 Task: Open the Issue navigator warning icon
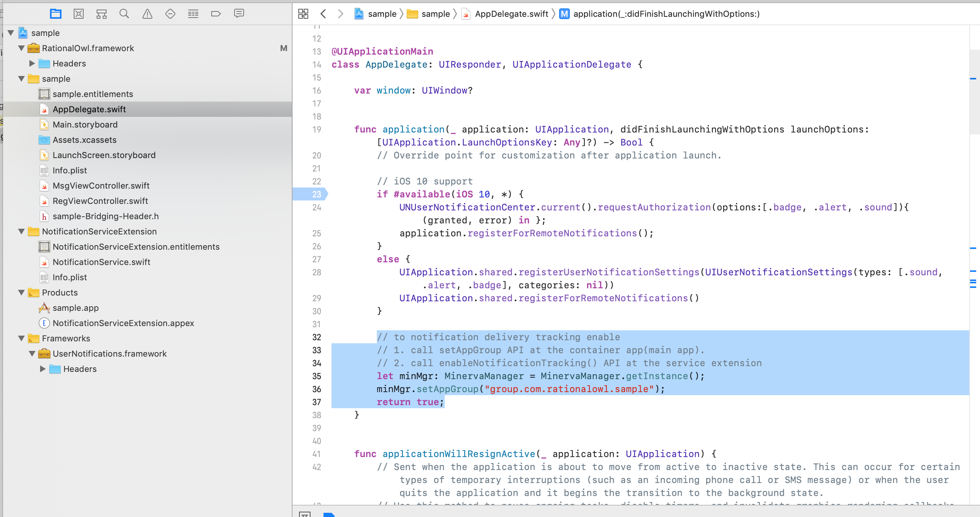[147, 14]
